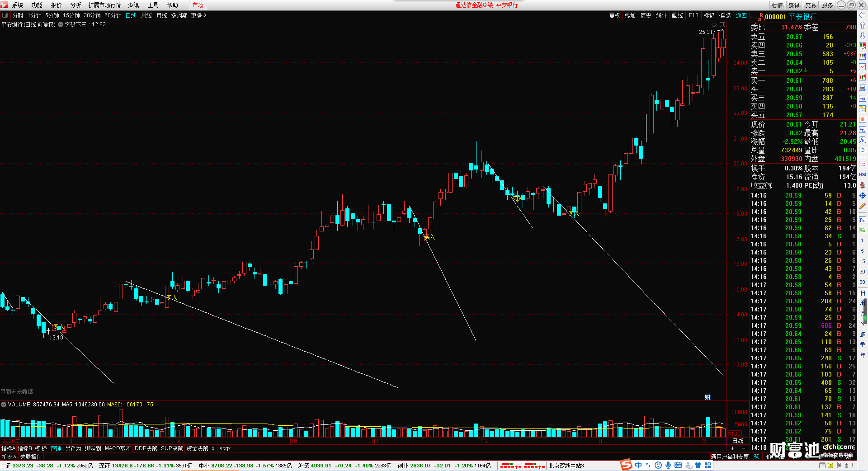
Task: Open the 多周期 multi-period view
Action: coord(179,15)
